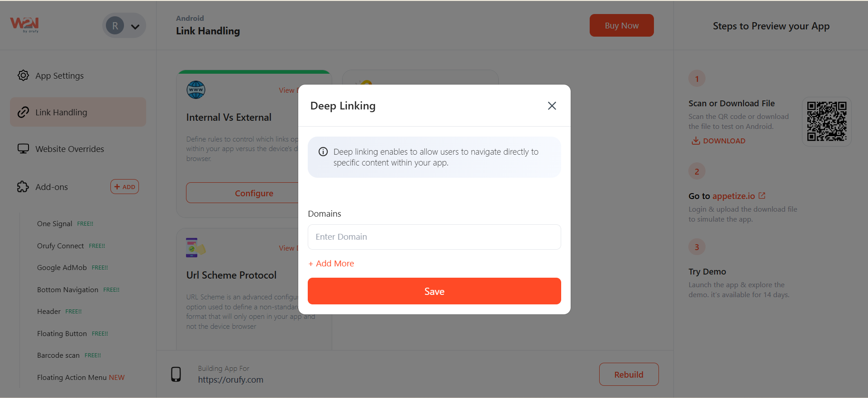The width and height of the screenshot is (868, 398).
Task: Click the phone icon beside Building App For
Action: point(176,374)
